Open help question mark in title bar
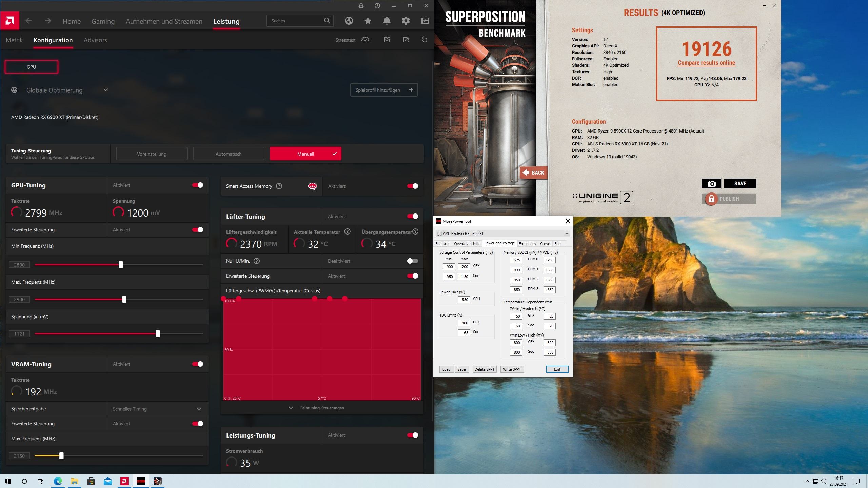This screenshot has width=868, height=488. tap(377, 6)
